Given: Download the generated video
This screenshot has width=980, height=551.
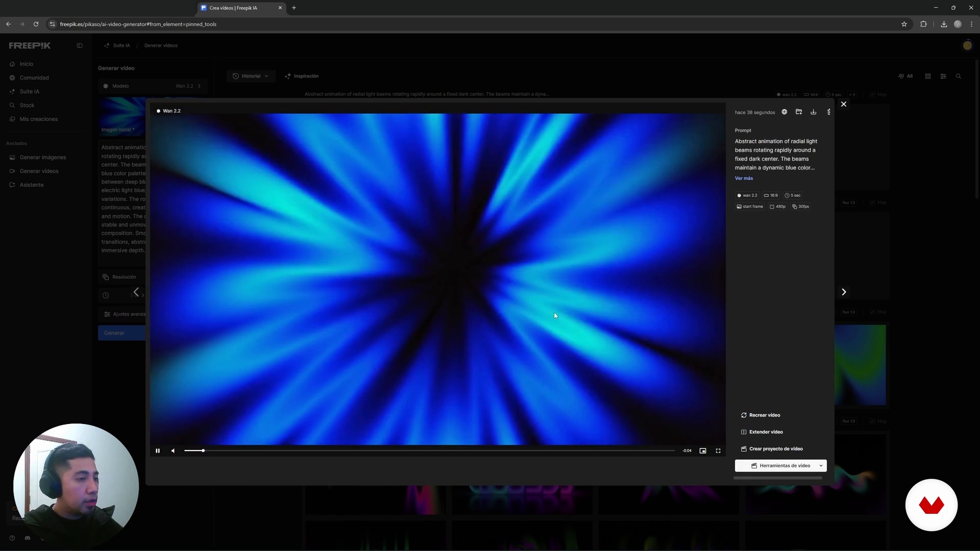Looking at the screenshot, I should pos(814,112).
